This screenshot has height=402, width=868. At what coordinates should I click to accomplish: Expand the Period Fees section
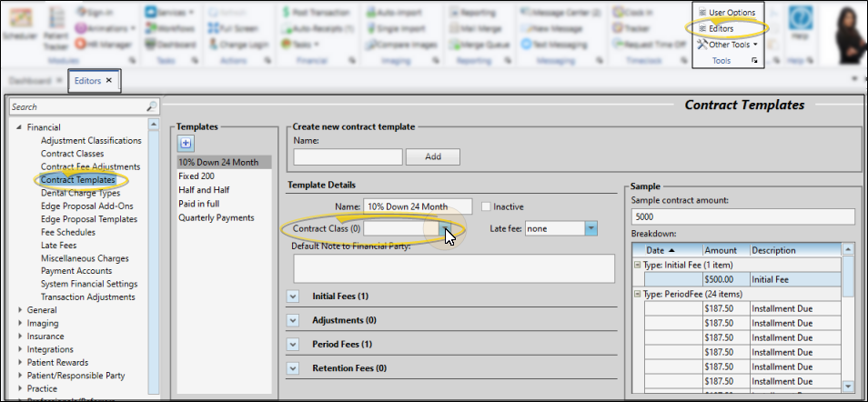tap(293, 345)
